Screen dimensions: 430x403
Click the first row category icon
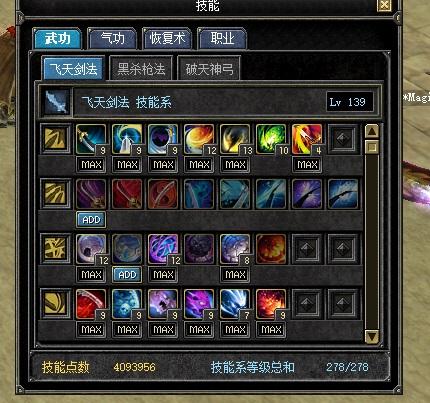click(56, 139)
